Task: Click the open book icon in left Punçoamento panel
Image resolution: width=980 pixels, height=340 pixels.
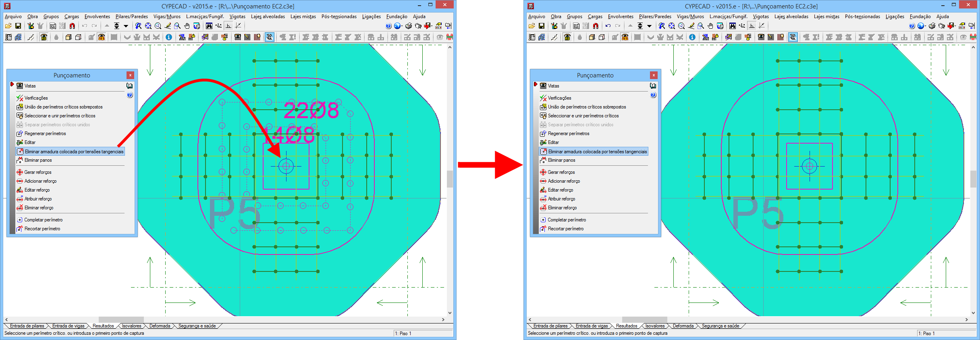Action: pos(129,86)
